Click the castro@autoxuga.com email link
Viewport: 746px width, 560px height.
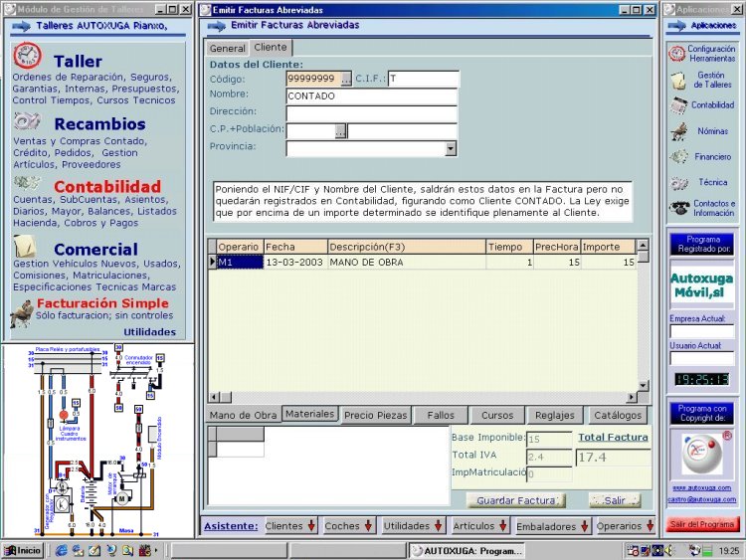[x=702, y=499]
